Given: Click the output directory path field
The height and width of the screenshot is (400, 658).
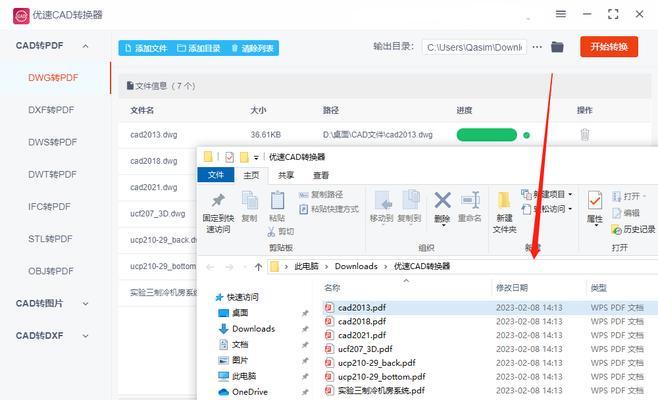Looking at the screenshot, I should click(474, 47).
